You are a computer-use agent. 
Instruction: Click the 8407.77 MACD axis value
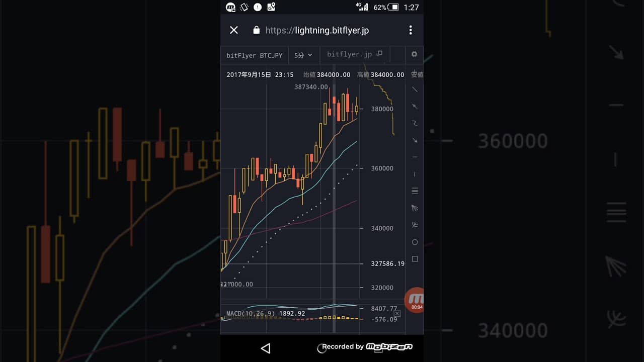coord(384,309)
